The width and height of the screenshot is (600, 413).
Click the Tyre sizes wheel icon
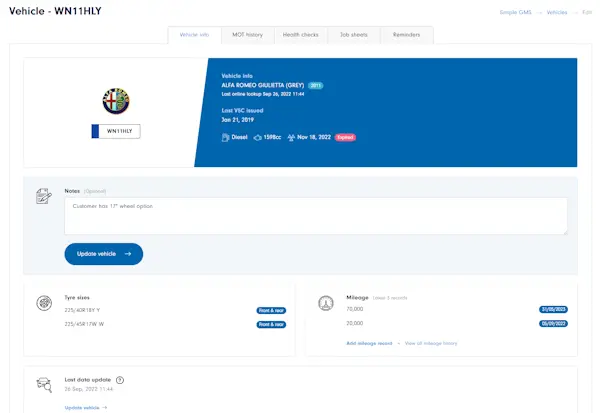click(43, 303)
